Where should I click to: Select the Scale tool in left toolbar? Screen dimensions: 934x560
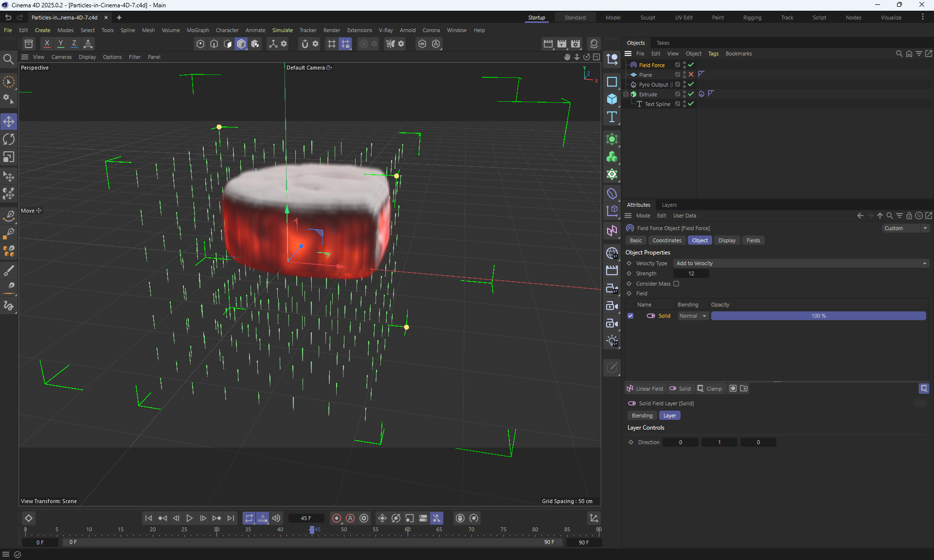pos(9,157)
